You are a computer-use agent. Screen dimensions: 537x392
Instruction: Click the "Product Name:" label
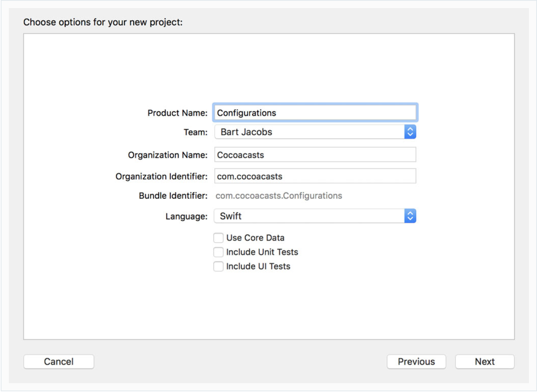pyautogui.click(x=177, y=113)
